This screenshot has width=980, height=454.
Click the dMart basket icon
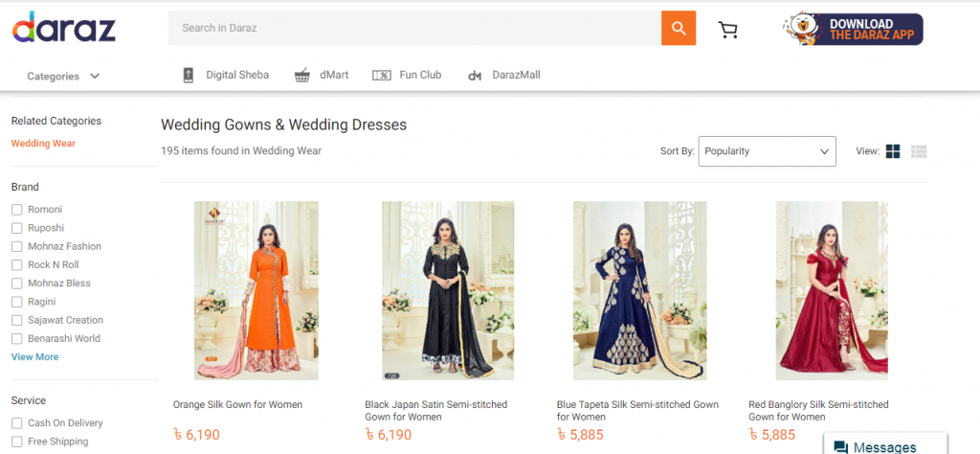point(302,76)
